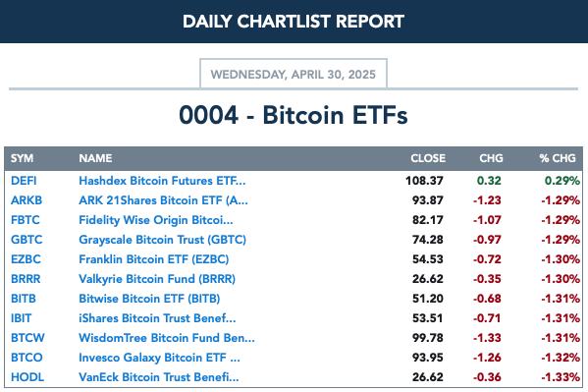
Task: Open Hashdex Bitcoin Futures ETF link
Action: [x=162, y=181]
